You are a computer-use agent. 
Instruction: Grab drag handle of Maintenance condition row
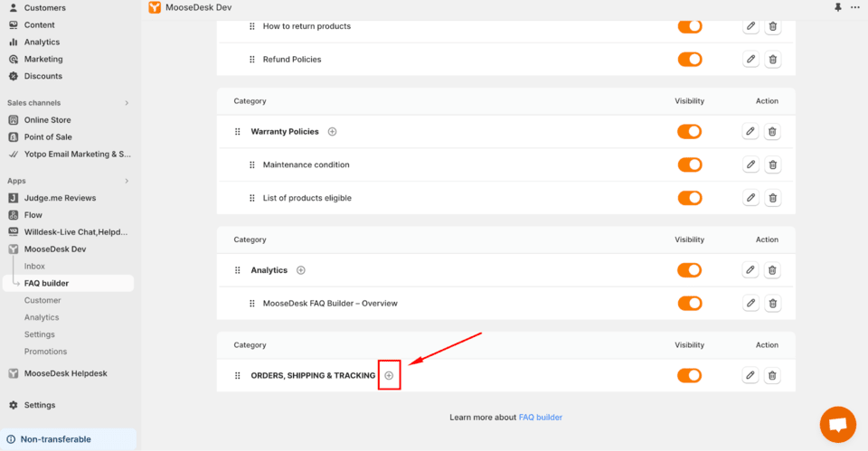click(x=252, y=164)
